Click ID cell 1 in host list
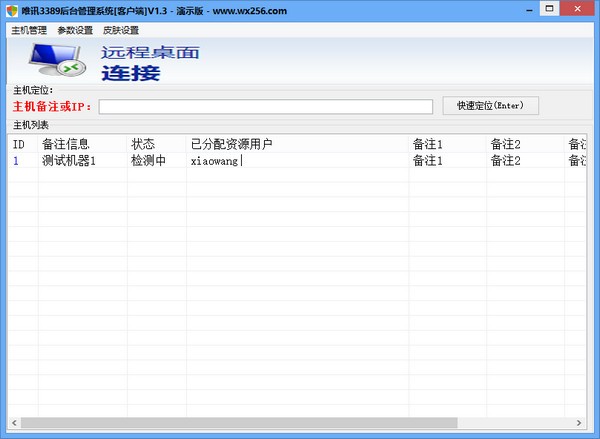This screenshot has height=439, width=600. click(x=16, y=160)
